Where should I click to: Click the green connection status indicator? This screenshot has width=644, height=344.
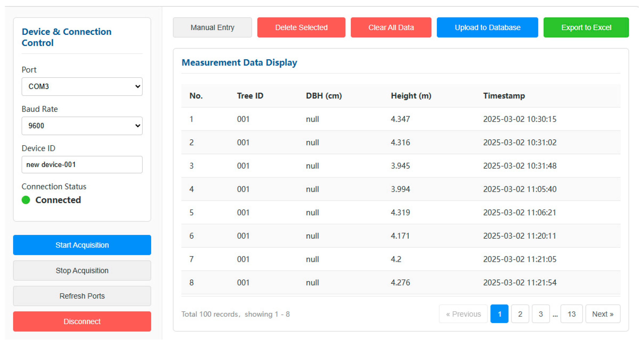pyautogui.click(x=26, y=200)
